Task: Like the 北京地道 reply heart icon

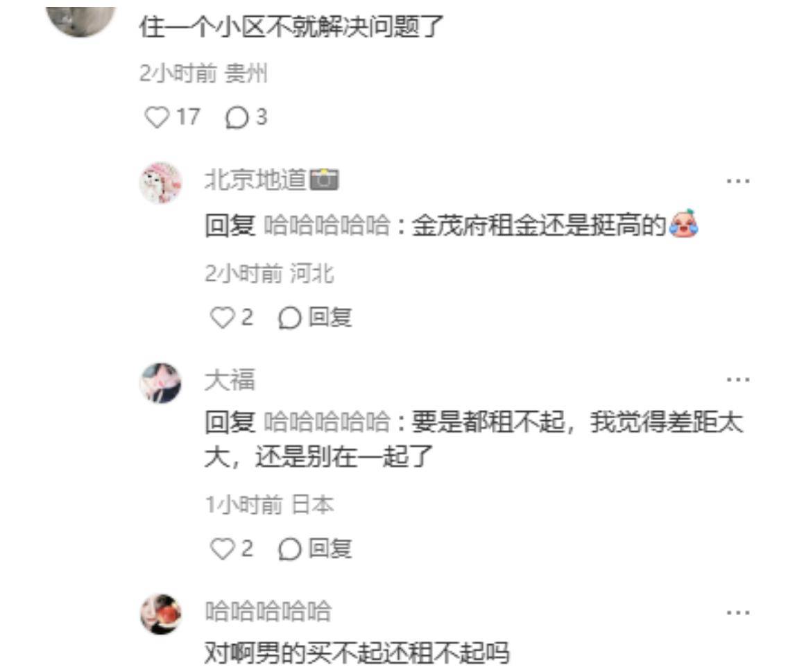Action: 222,318
